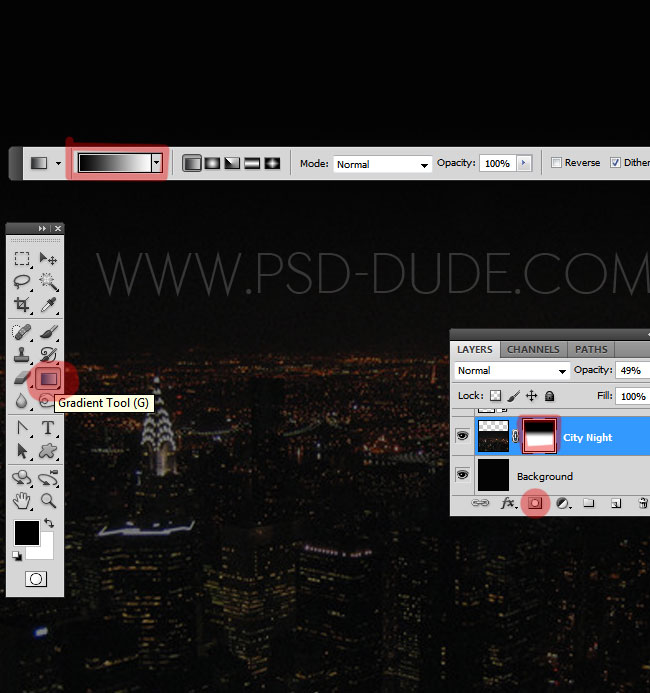The width and height of the screenshot is (650, 693).
Task: Choose Linear Gradient style
Action: [192, 163]
